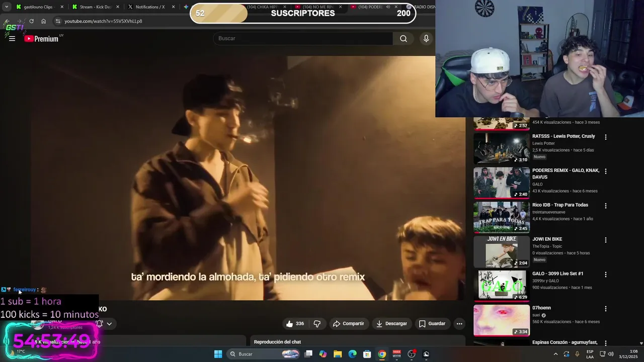The height and width of the screenshot is (362, 644).
Task: Close the Notifications / X tab
Action: [x=173, y=7]
